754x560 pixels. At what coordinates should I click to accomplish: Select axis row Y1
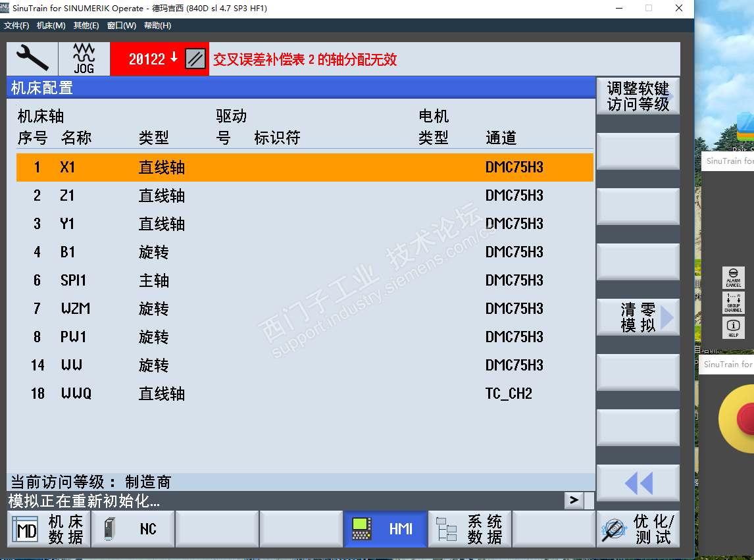(305, 224)
